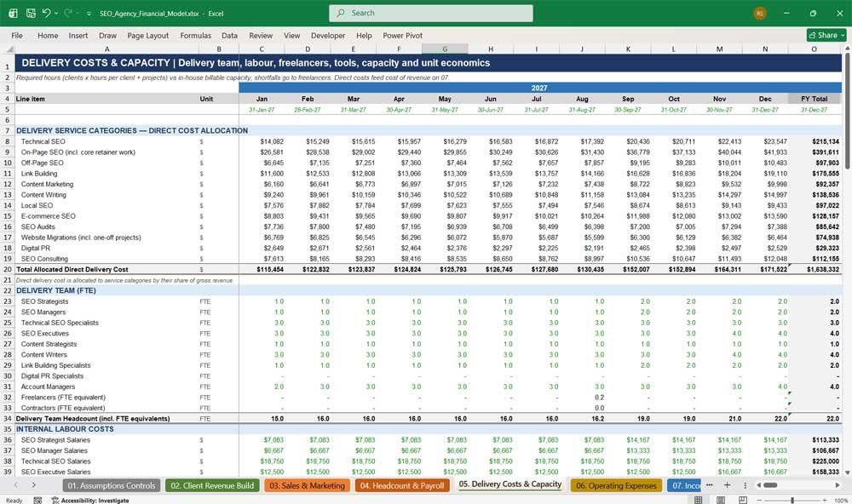Open the Page Layout tab
Screen dimensions: 852x504
tap(147, 35)
